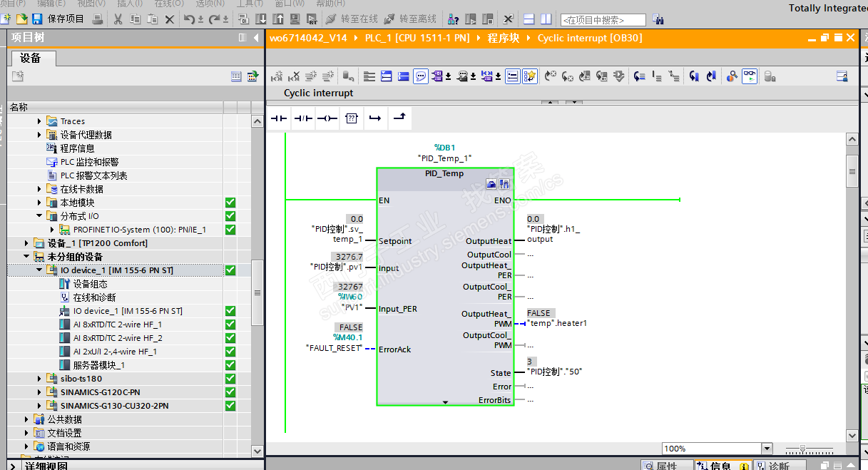Open the 100% zoom level dropdown
The width and height of the screenshot is (868, 470).
coord(767,449)
